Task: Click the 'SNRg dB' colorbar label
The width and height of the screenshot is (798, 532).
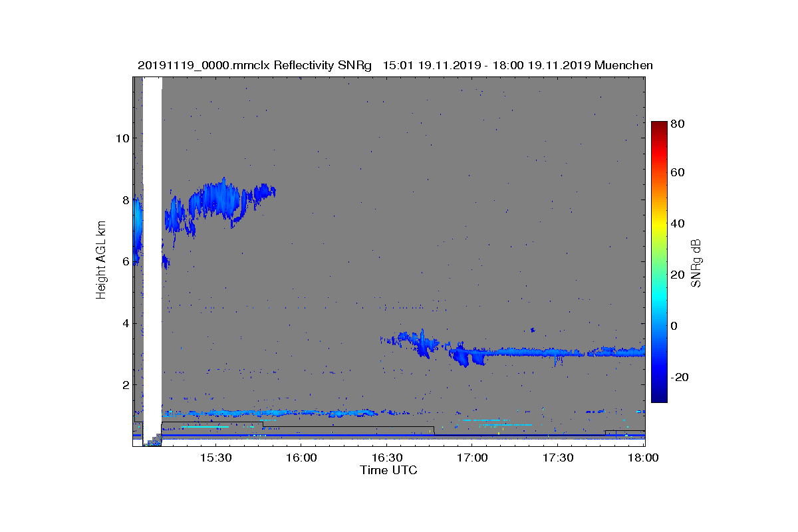Action: click(x=696, y=263)
